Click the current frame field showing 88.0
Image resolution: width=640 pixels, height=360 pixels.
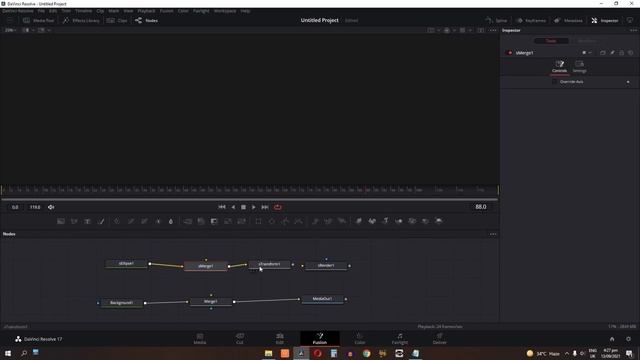[480, 207]
